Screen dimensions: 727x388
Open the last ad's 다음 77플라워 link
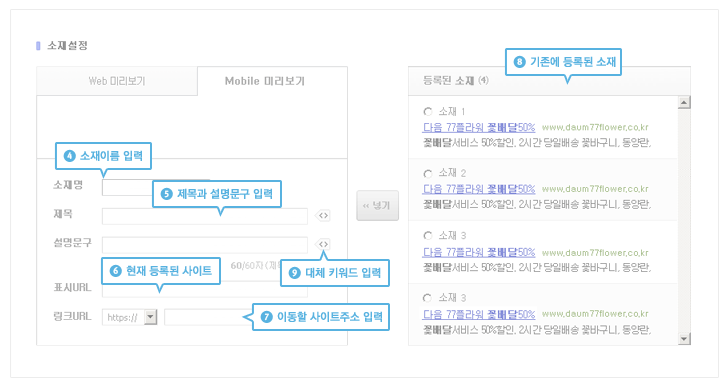pos(479,314)
